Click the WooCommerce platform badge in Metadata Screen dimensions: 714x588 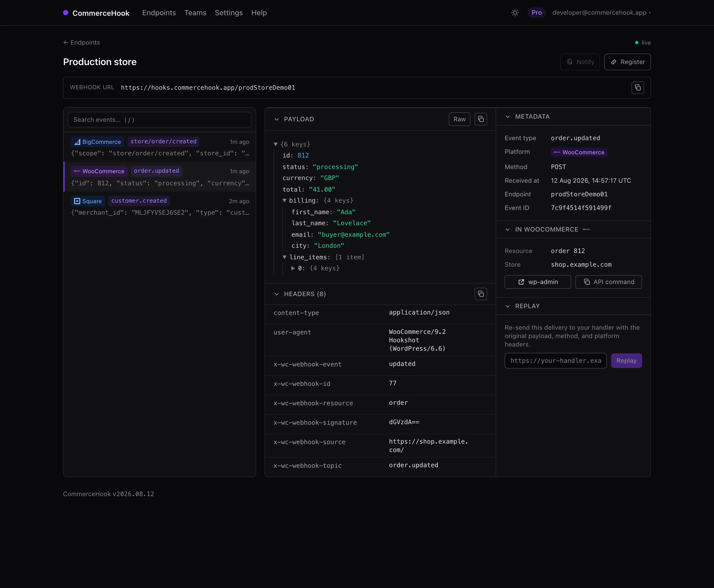point(579,153)
